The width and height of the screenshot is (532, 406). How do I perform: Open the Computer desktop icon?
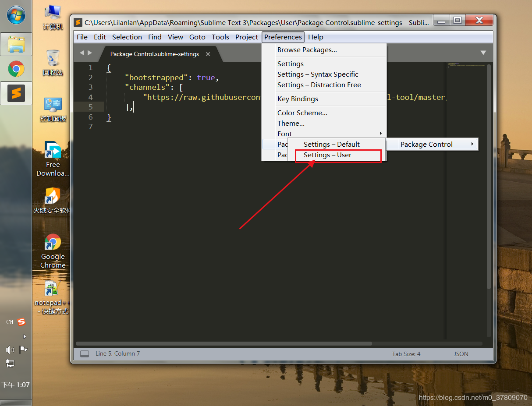(53, 18)
